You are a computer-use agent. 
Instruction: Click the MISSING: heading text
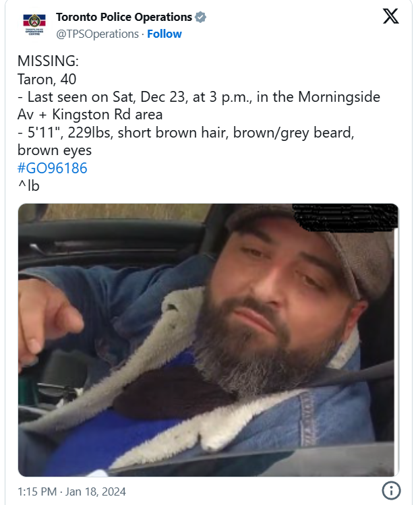(x=48, y=61)
